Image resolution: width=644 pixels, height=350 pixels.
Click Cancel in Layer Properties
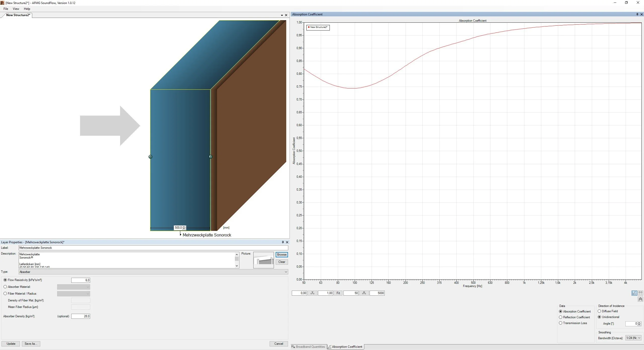(279, 344)
